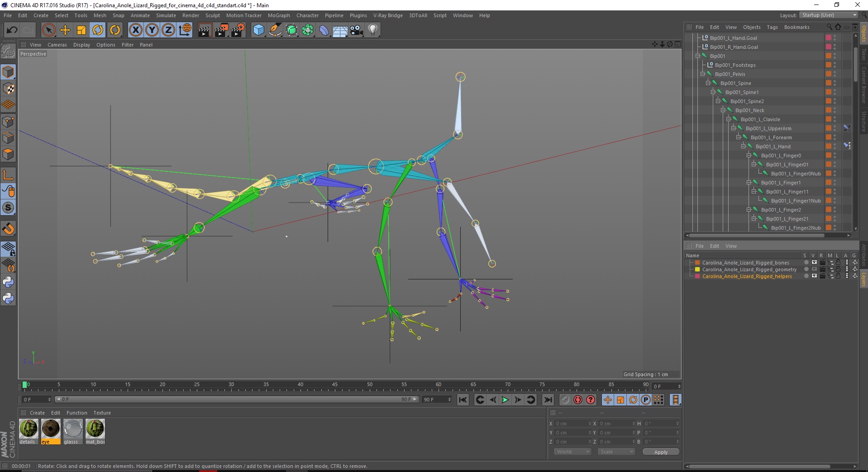Open viewport Cameras menu
This screenshot has height=472, width=868.
coord(57,45)
